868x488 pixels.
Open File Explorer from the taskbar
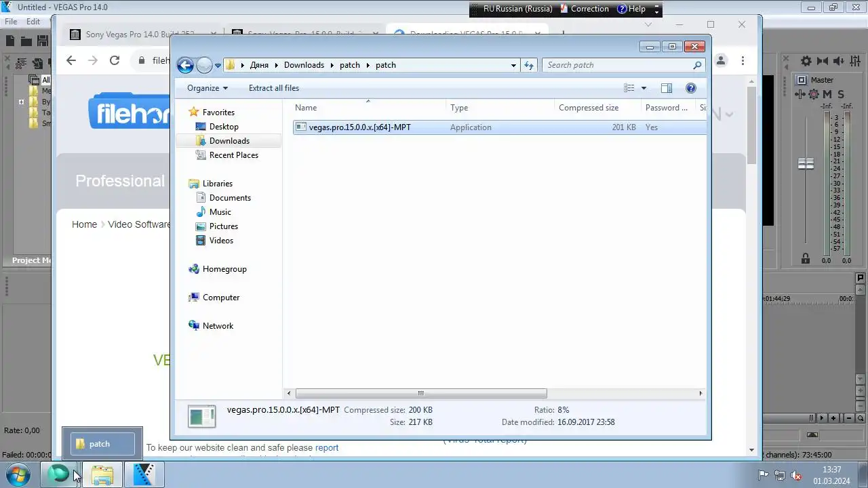[102, 474]
